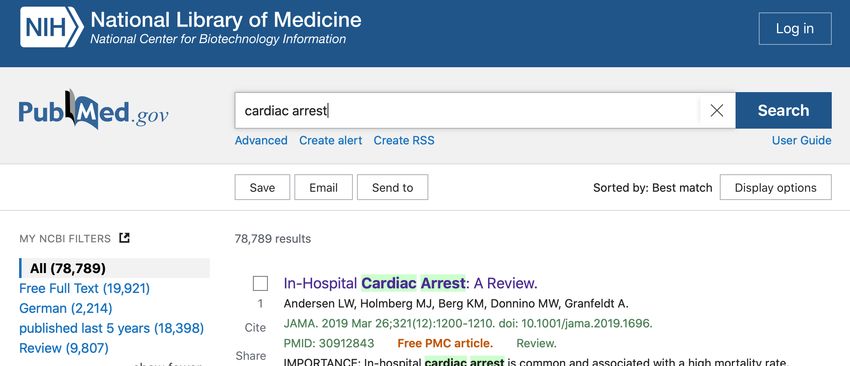850x366 pixels.
Task: Open the Create RSS link
Action: coord(404,140)
